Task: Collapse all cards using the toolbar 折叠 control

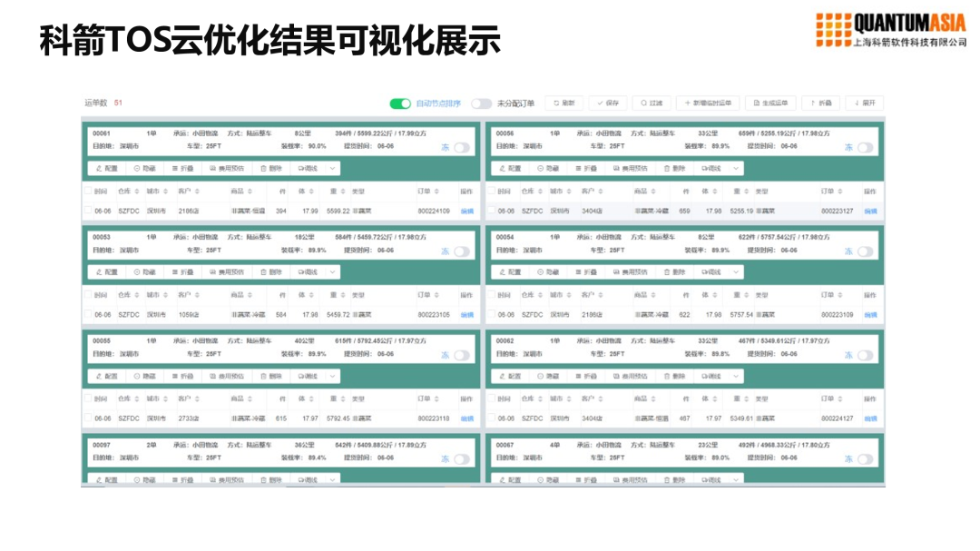Action: [821, 102]
